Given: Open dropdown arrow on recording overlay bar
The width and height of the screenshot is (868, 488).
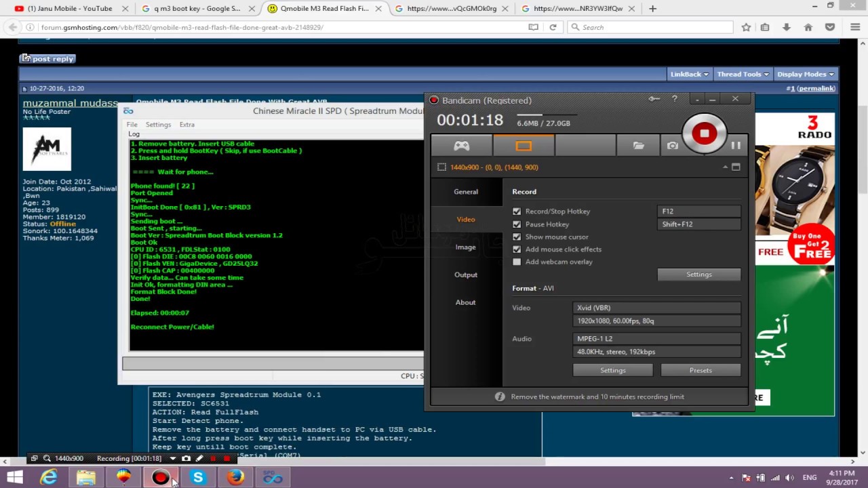Looking at the screenshot, I should click(172, 459).
